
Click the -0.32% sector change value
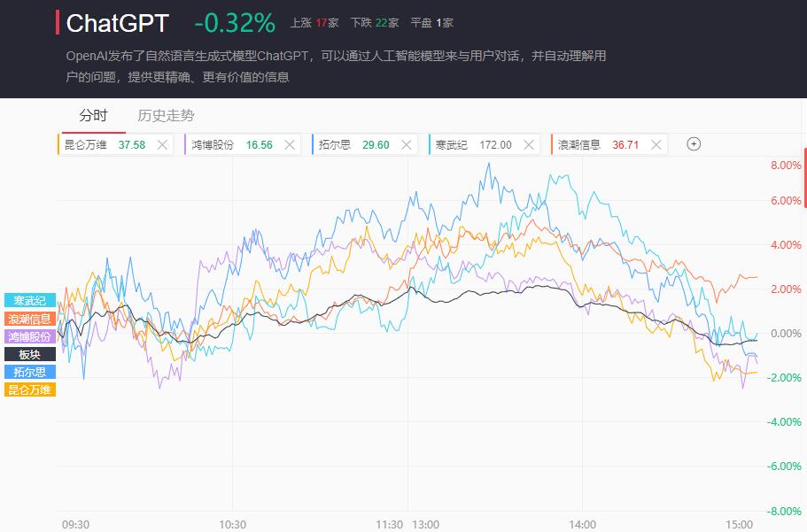point(235,23)
